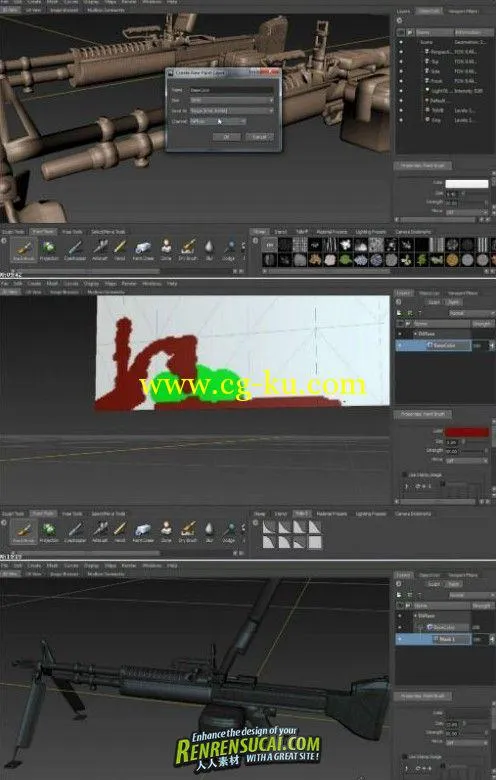496x780 pixels.
Task: Switch to Sculpt Tools tab in top window
Action: coord(13,232)
